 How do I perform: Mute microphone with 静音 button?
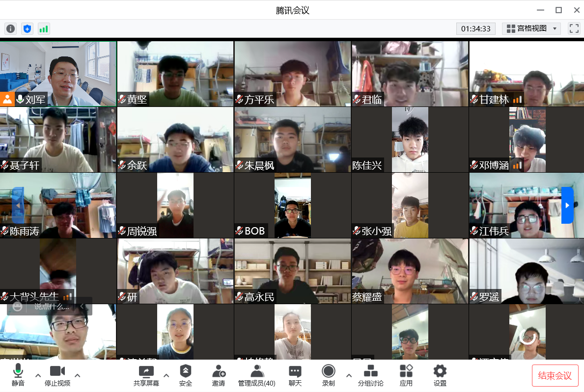pos(18,375)
